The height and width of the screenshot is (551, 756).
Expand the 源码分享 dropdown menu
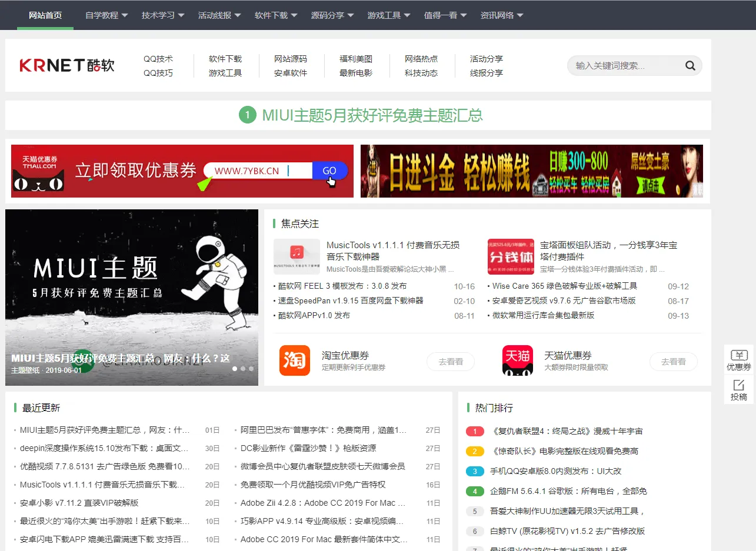332,15
